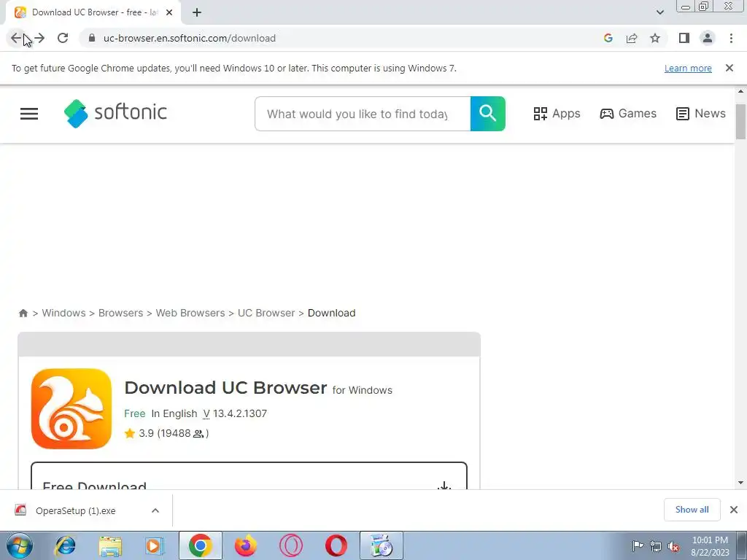Screen dimensions: 747x560
Task: Click the search magnifier button
Action: [488, 114]
